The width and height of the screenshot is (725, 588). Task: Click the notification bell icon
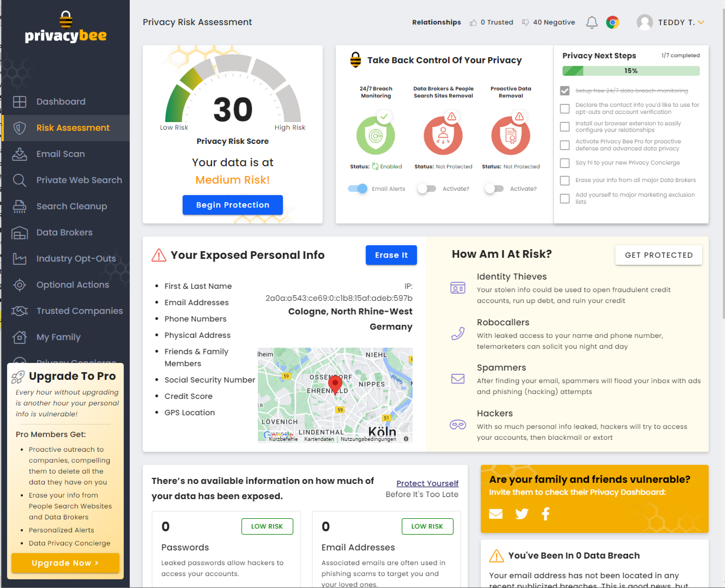[x=591, y=22]
